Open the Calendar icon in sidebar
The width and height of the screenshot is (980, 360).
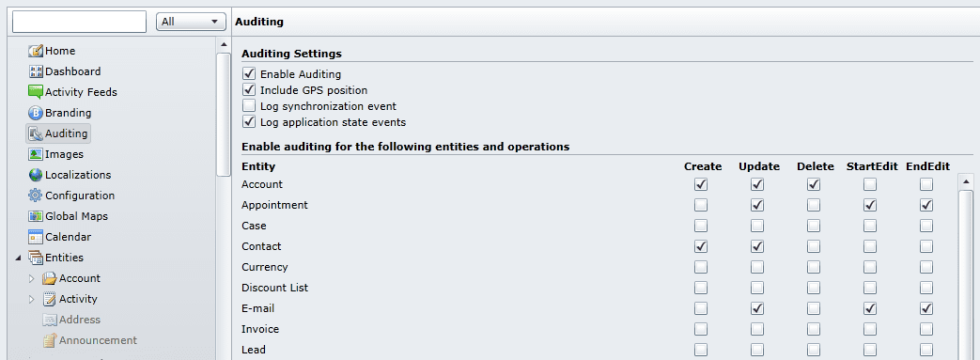tap(36, 237)
